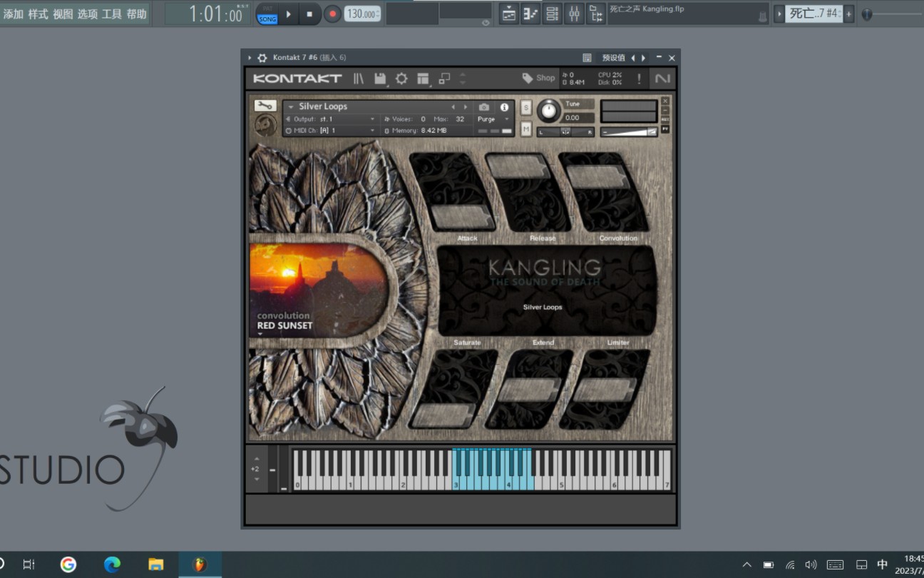Click the Kontakt panic exclamation icon
This screenshot has width=924, height=578.
639,78
